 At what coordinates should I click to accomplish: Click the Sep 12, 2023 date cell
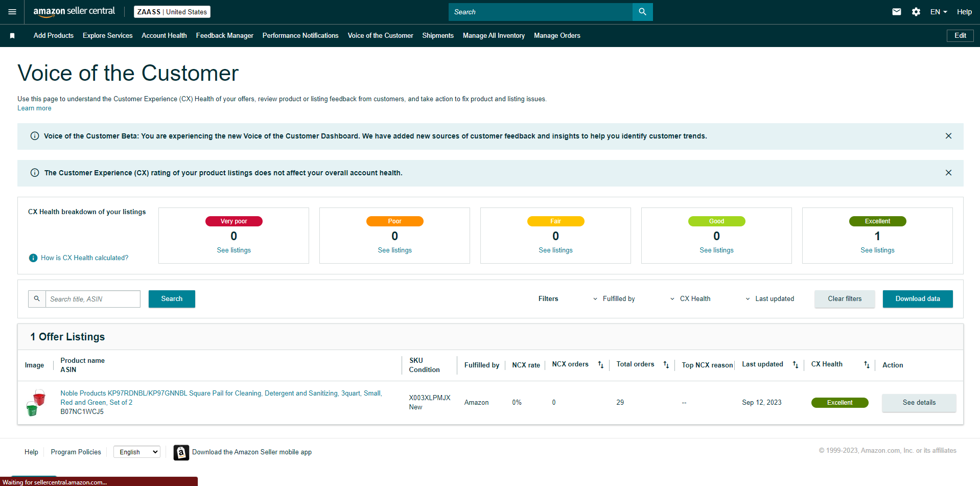(762, 403)
